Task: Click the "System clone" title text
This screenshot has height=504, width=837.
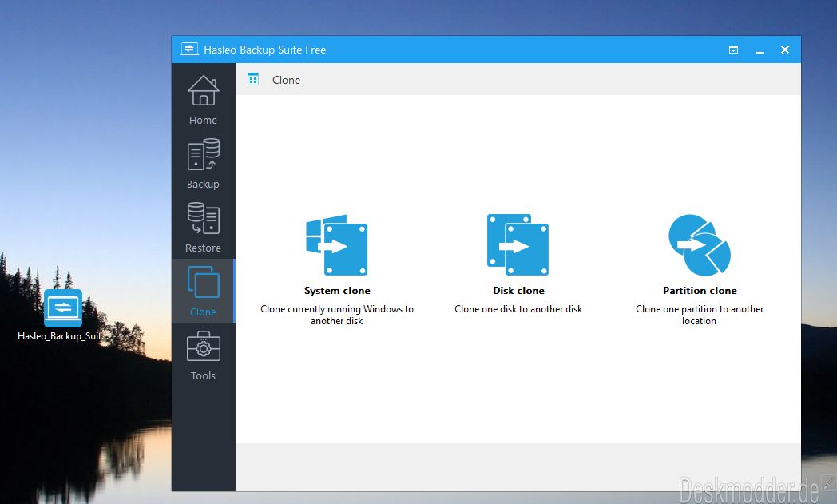Action: point(337,291)
